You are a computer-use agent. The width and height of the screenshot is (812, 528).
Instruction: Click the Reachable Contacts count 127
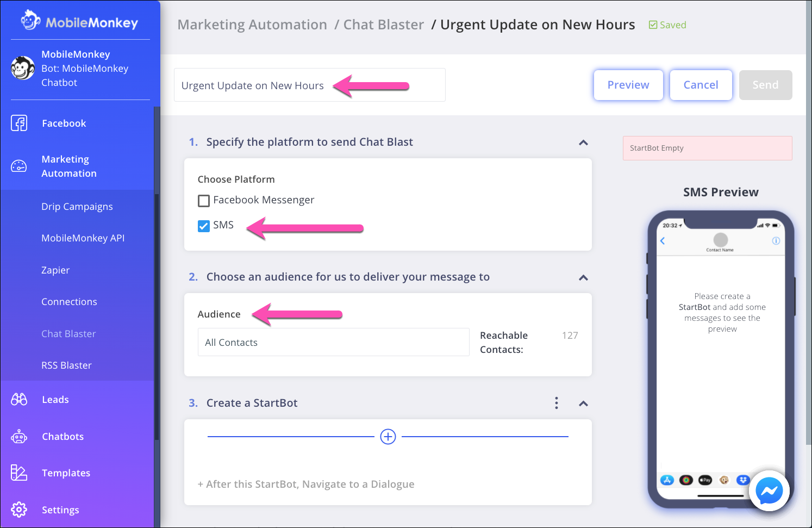point(570,336)
